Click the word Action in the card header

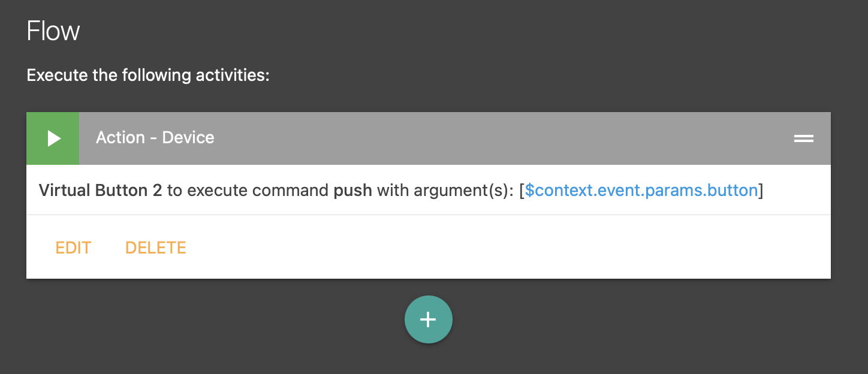(120, 138)
